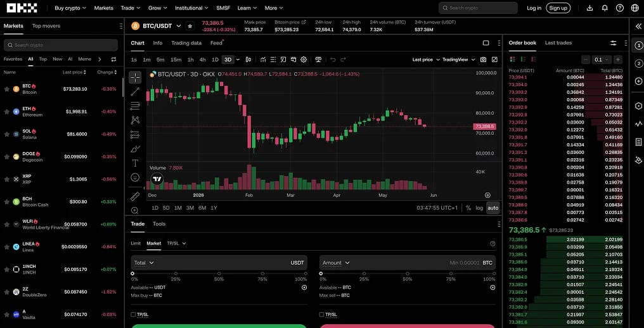Open the notifications bell

[x=605, y=8]
